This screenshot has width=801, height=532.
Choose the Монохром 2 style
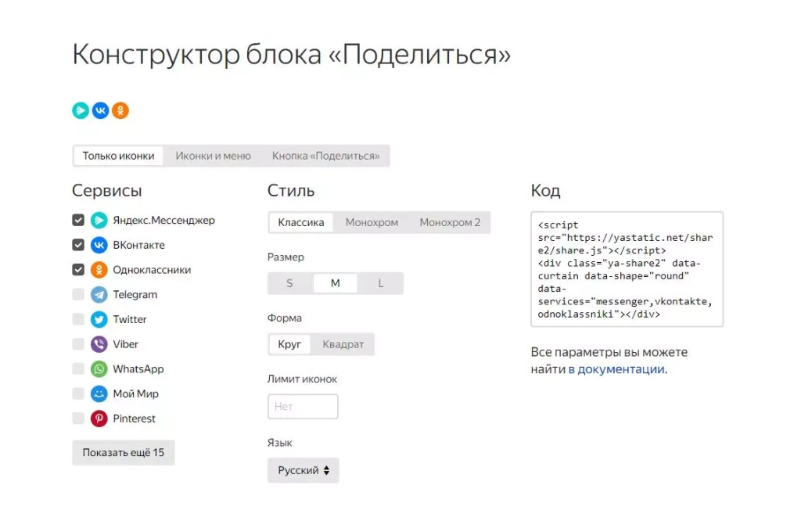click(x=450, y=222)
